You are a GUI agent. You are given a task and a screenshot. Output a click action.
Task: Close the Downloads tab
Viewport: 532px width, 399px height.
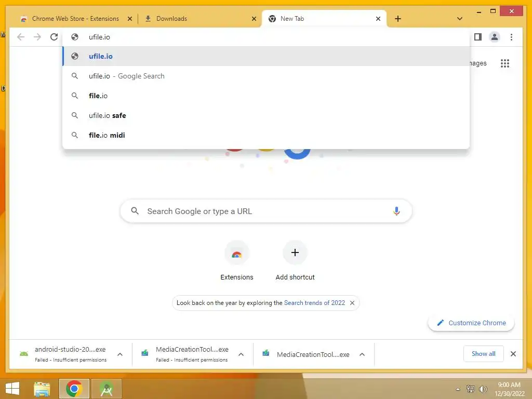(x=254, y=19)
